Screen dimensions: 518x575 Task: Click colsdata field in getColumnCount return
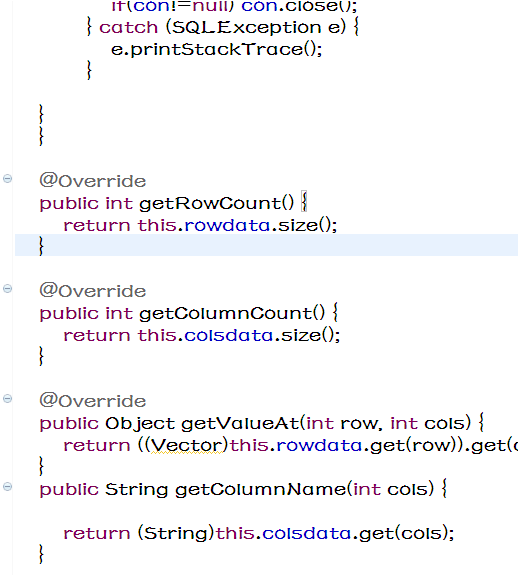coord(229,335)
